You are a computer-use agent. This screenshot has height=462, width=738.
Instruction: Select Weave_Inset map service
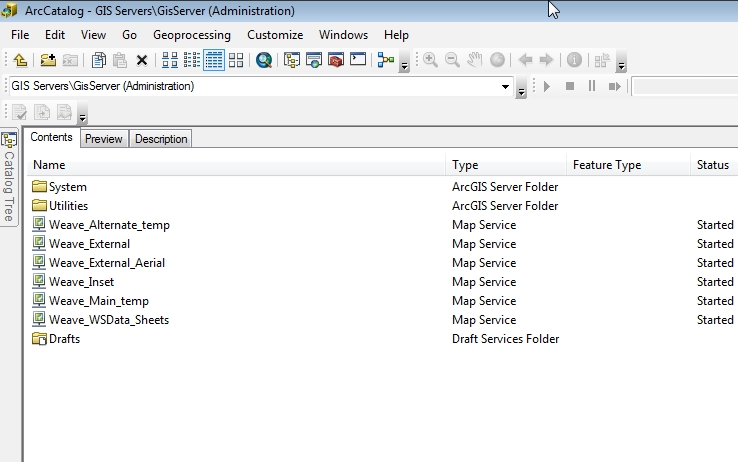pos(73,282)
